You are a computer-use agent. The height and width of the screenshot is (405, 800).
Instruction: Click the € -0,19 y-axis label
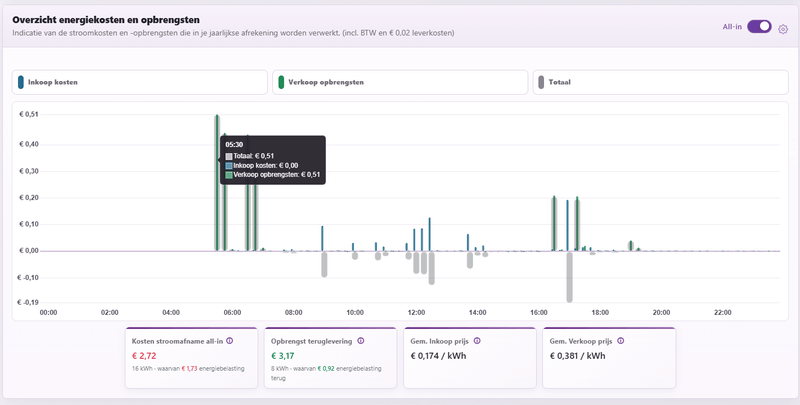tap(28, 302)
